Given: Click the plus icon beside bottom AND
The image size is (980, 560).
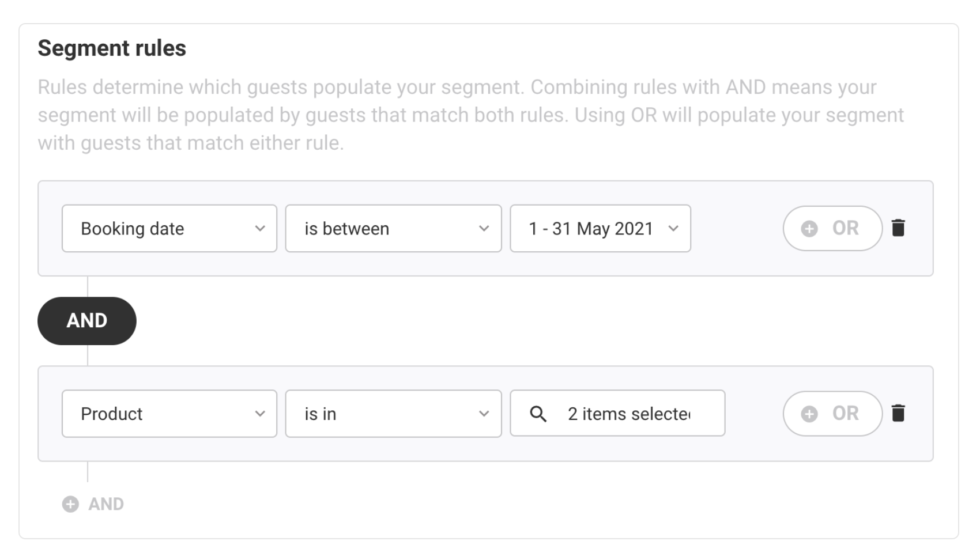Looking at the screenshot, I should pos(70,504).
